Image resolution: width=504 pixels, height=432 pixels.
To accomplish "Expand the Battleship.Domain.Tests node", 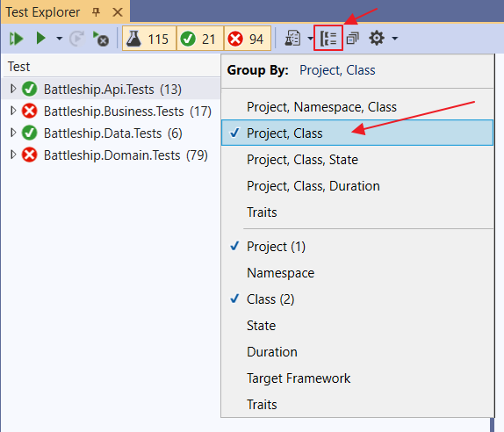I will coord(13,155).
